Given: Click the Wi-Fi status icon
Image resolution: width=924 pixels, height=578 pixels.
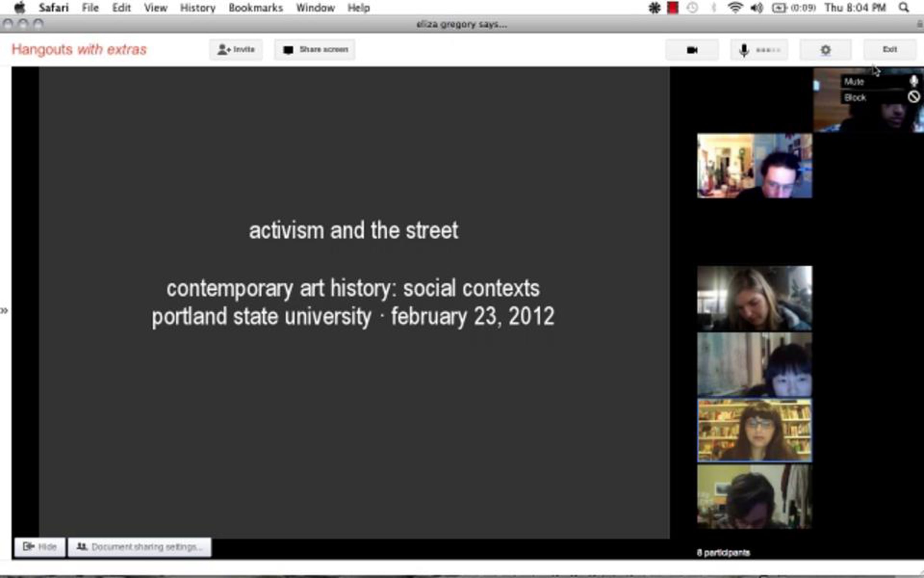Looking at the screenshot, I should coord(735,8).
